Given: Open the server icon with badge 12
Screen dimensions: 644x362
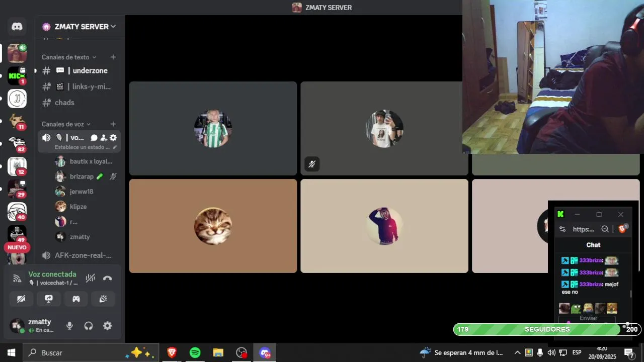Looking at the screenshot, I should (x=17, y=166).
